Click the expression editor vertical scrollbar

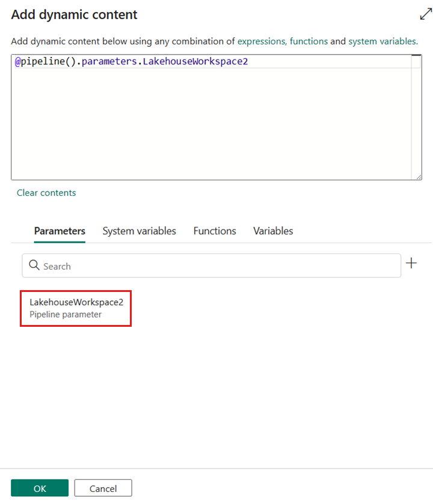pos(416,116)
